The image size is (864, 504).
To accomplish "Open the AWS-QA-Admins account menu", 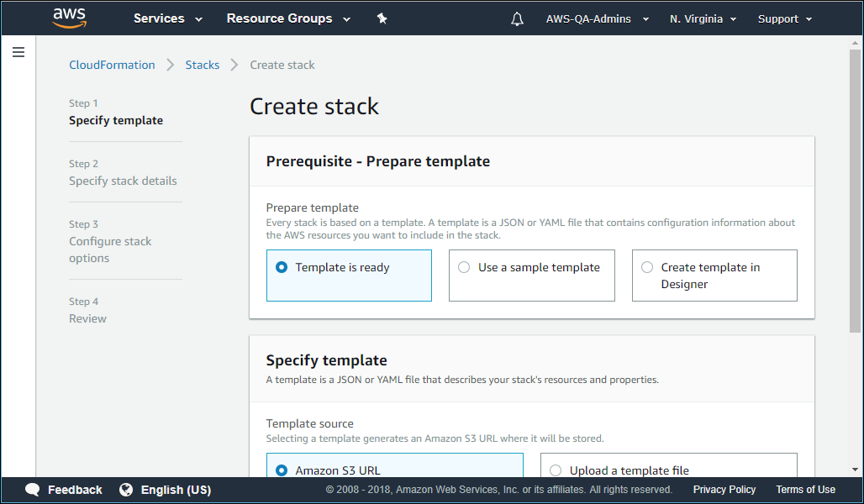I will (x=598, y=18).
